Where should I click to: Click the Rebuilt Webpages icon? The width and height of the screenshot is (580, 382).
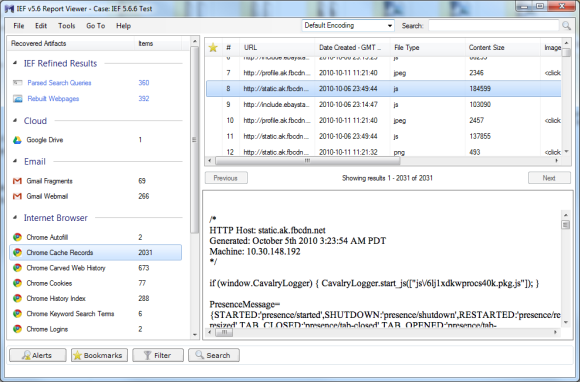tap(17, 99)
